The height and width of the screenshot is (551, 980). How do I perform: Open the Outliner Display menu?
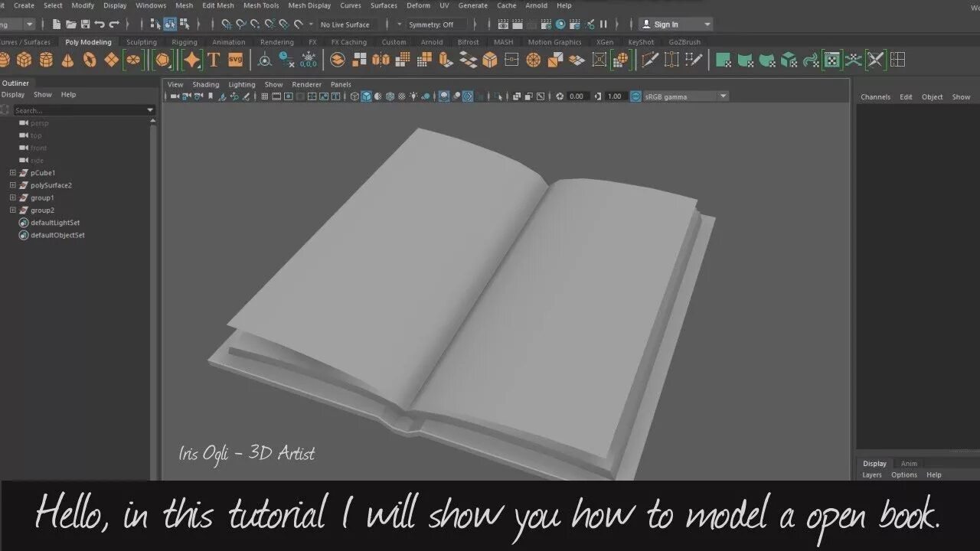13,95
